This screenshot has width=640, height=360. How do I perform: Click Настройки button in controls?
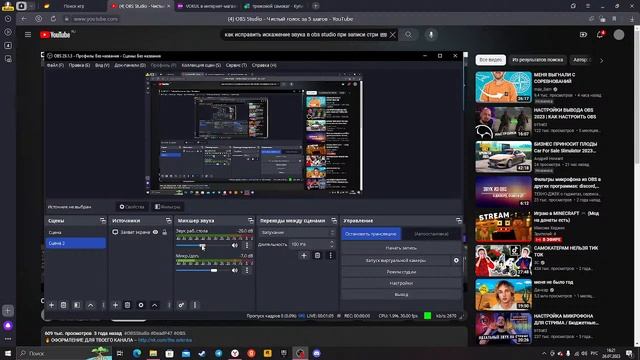[401, 283]
